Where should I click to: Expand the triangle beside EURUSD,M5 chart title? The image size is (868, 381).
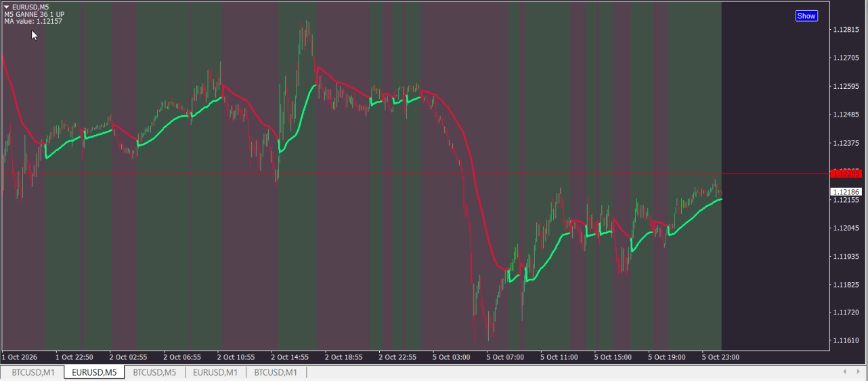[6, 7]
